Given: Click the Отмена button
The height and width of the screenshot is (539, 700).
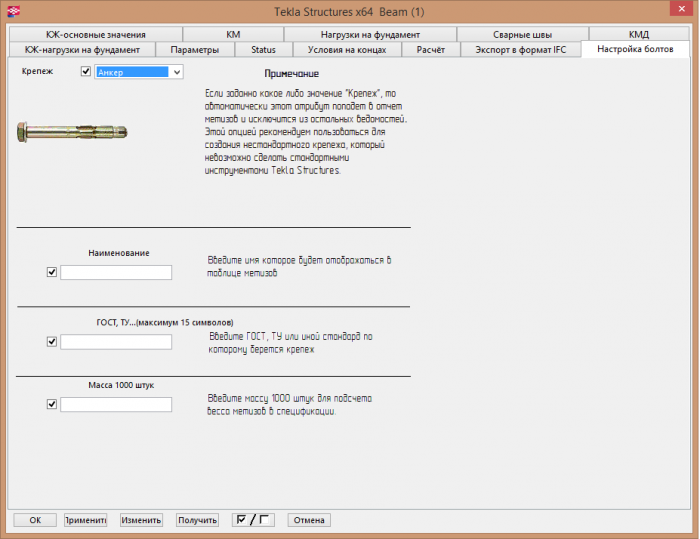Looking at the screenshot, I should [x=309, y=520].
